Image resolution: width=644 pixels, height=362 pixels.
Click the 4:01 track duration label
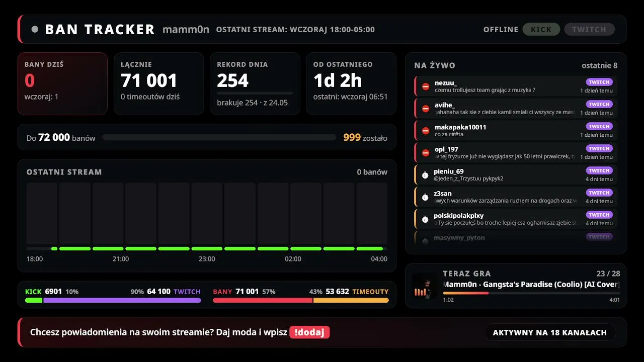[x=614, y=300]
